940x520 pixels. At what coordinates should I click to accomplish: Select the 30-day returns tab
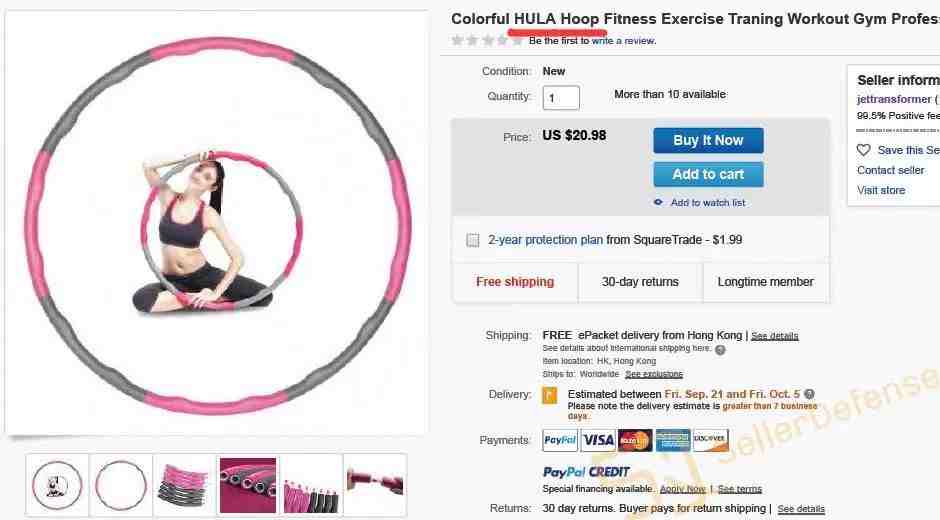point(640,282)
